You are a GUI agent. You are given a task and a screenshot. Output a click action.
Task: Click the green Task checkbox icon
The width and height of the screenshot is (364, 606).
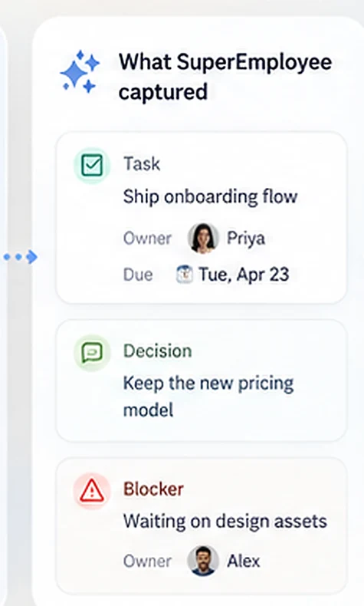[x=92, y=166]
